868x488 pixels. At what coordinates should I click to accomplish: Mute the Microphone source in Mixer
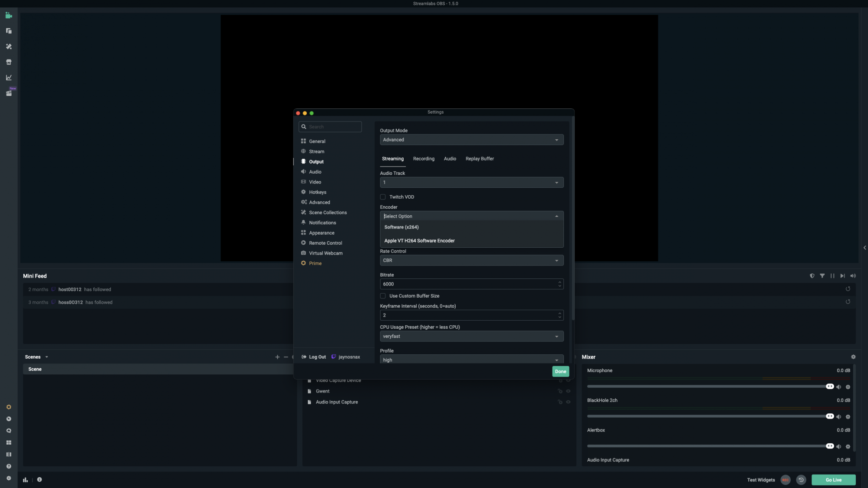click(x=838, y=387)
